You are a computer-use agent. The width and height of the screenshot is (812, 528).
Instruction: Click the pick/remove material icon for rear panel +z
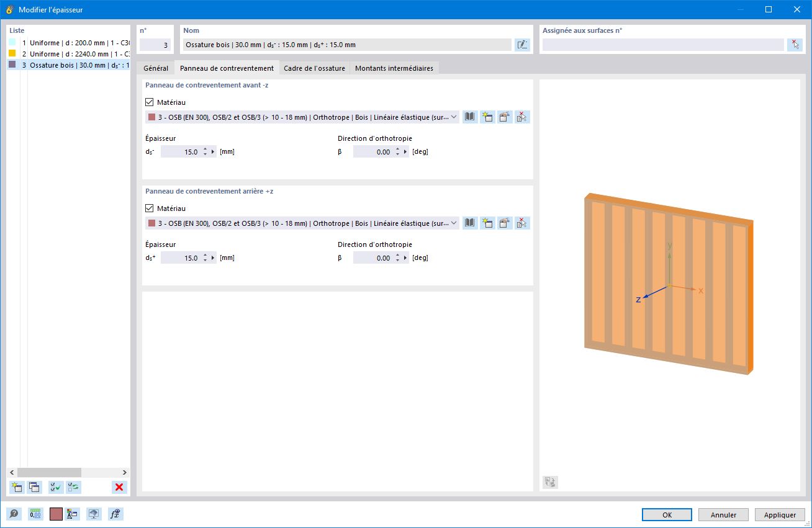(x=522, y=223)
